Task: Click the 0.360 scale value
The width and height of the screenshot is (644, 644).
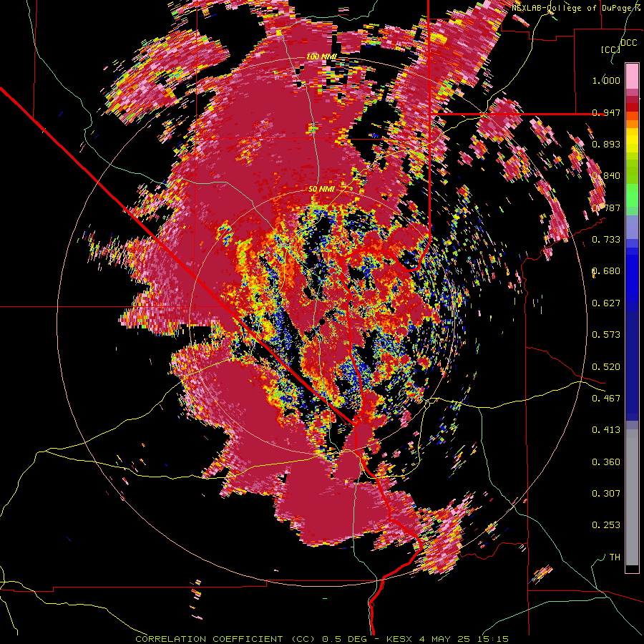Action: 606,462
